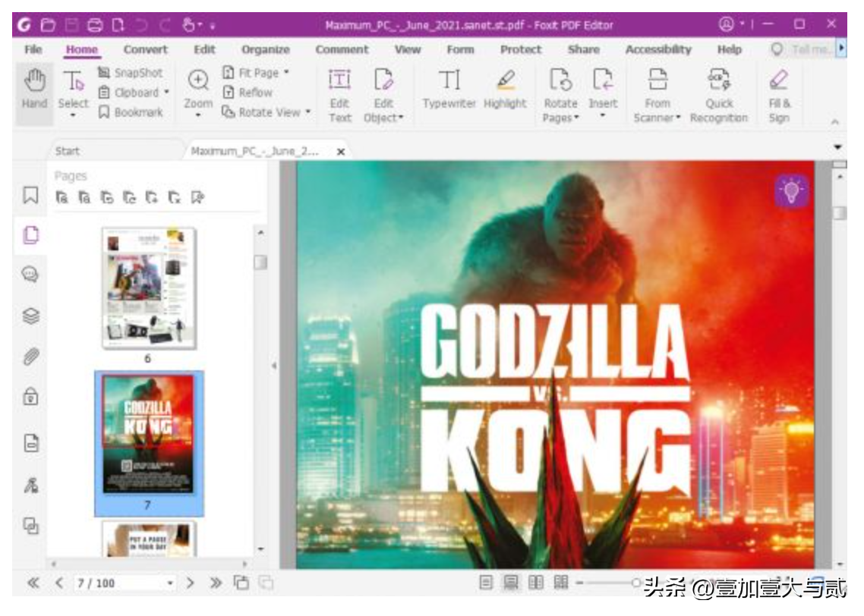The height and width of the screenshot is (616, 864).
Task: Choose Reflow view
Action: 248,93
